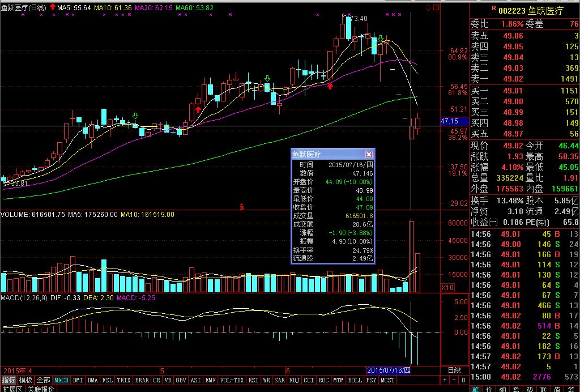Click the 指标 button at bottom left
Image resolution: width=580 pixels, height=392 pixels.
pyautogui.click(x=8, y=380)
